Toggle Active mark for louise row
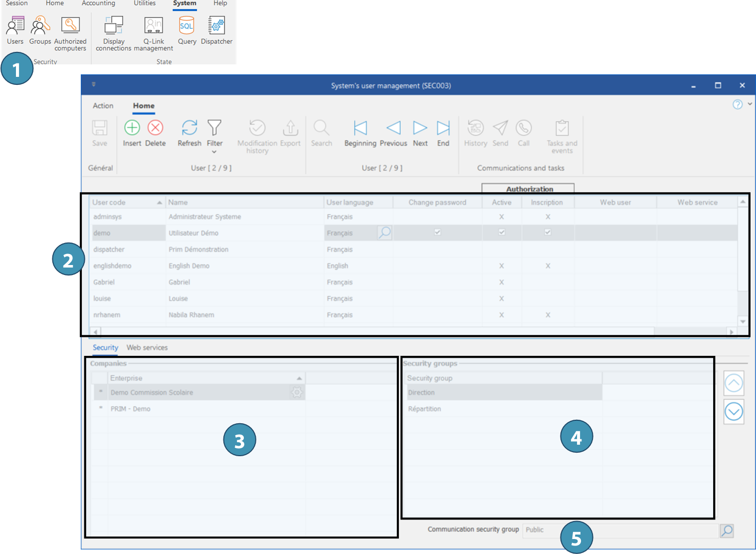Viewport: 756px width, 554px height. (502, 298)
